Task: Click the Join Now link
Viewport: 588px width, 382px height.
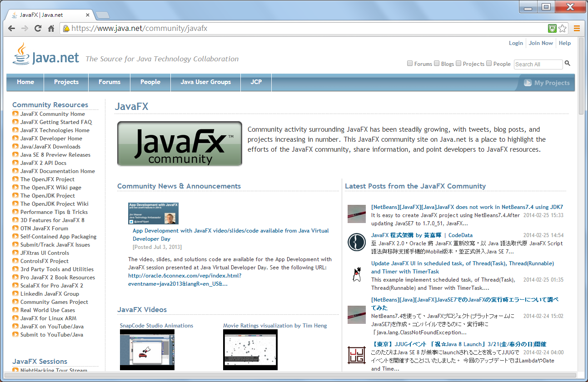Action: (x=541, y=43)
